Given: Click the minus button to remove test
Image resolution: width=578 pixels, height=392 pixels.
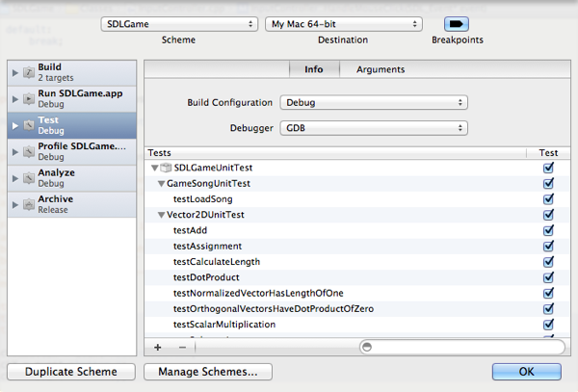Looking at the screenshot, I should [182, 346].
